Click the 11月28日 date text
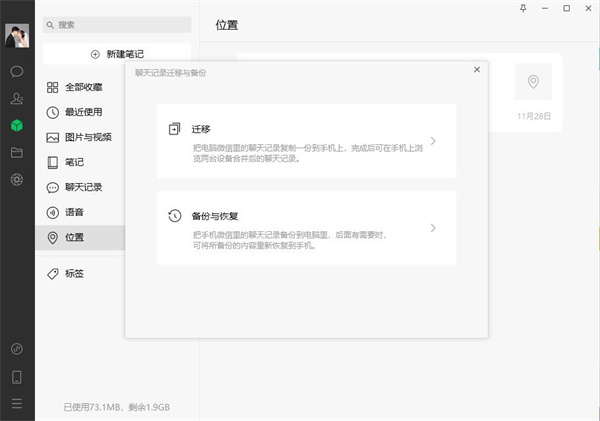 click(x=534, y=116)
